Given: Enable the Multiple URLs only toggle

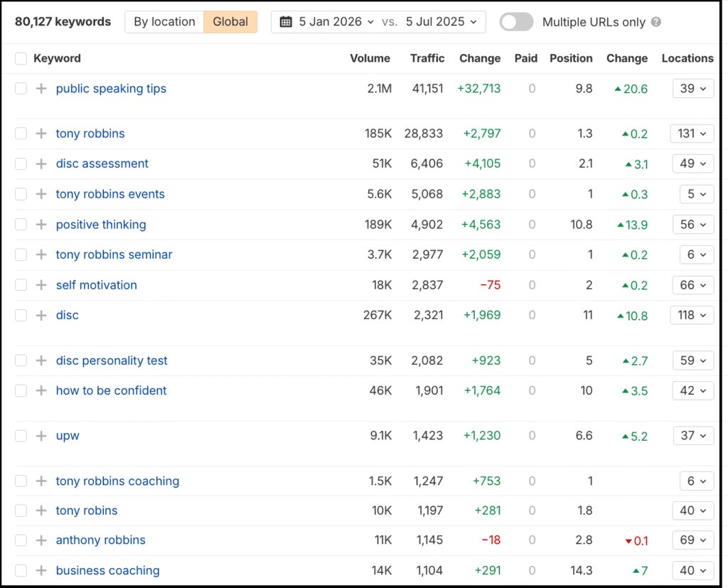Looking at the screenshot, I should coord(516,22).
